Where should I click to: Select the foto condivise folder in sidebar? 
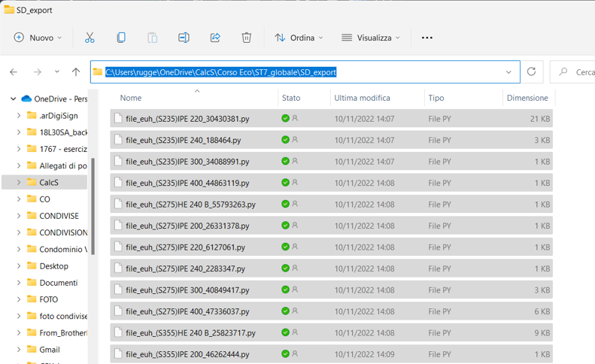63,316
